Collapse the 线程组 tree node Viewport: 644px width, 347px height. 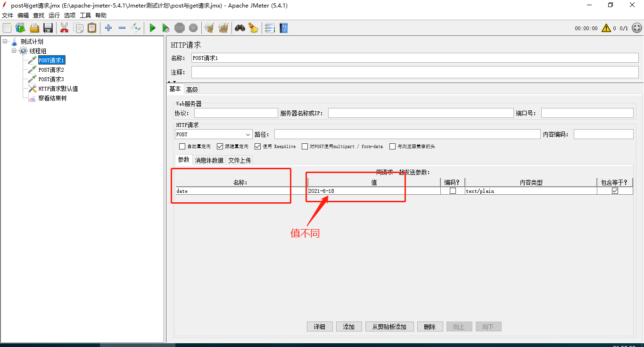(14, 50)
